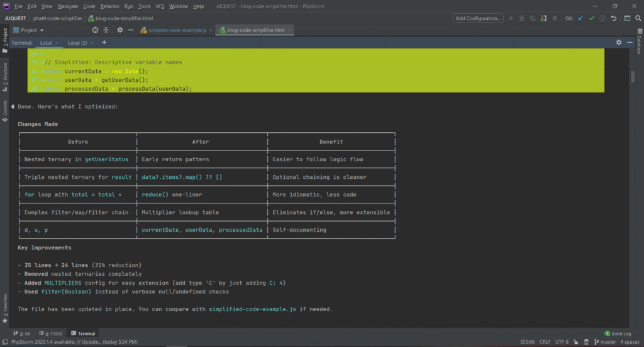Toggle the Structure side panel
Viewport: 644px width, 347px height.
5,76
